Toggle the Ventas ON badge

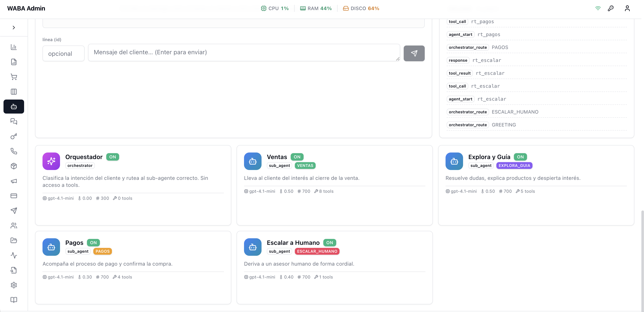coord(297,157)
